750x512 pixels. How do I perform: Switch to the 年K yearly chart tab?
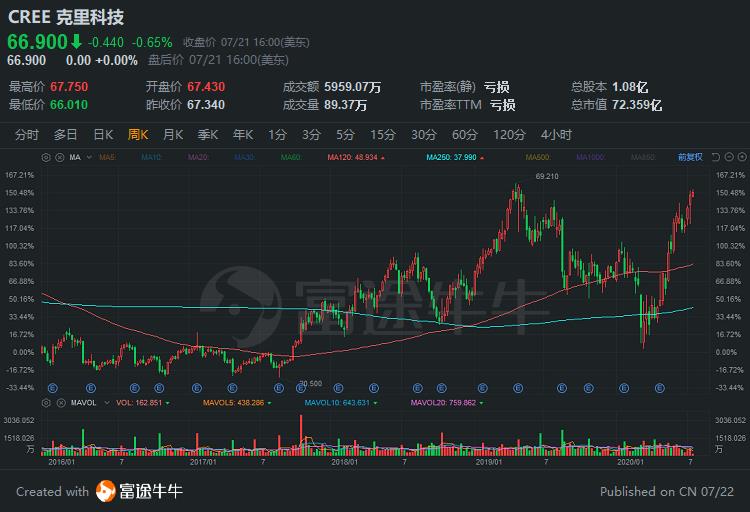(243, 135)
